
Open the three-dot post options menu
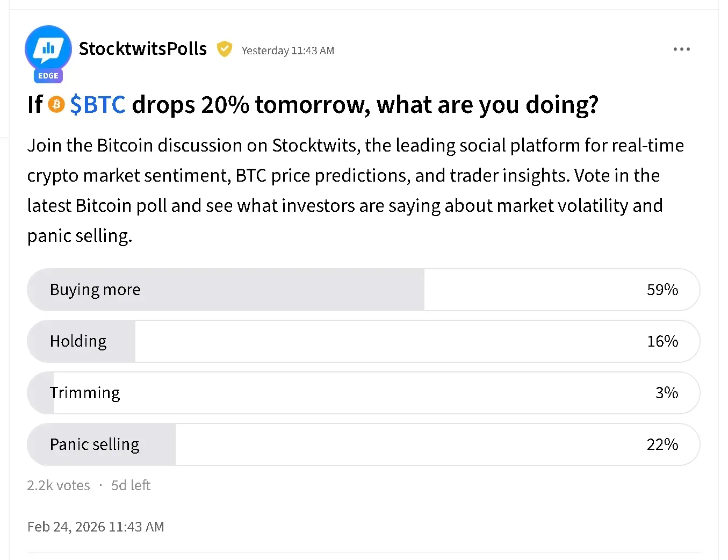(x=681, y=49)
